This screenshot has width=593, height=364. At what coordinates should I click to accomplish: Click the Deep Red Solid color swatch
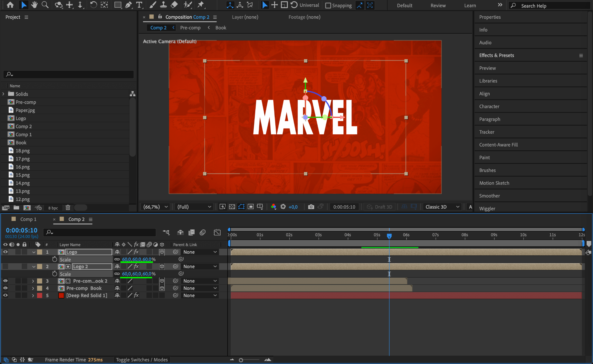(x=61, y=295)
